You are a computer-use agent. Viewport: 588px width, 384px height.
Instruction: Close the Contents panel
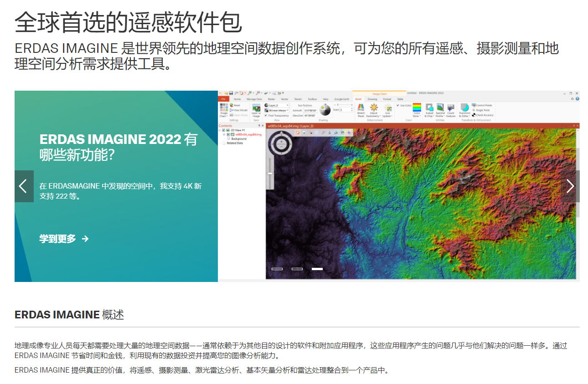pyautogui.click(x=263, y=126)
